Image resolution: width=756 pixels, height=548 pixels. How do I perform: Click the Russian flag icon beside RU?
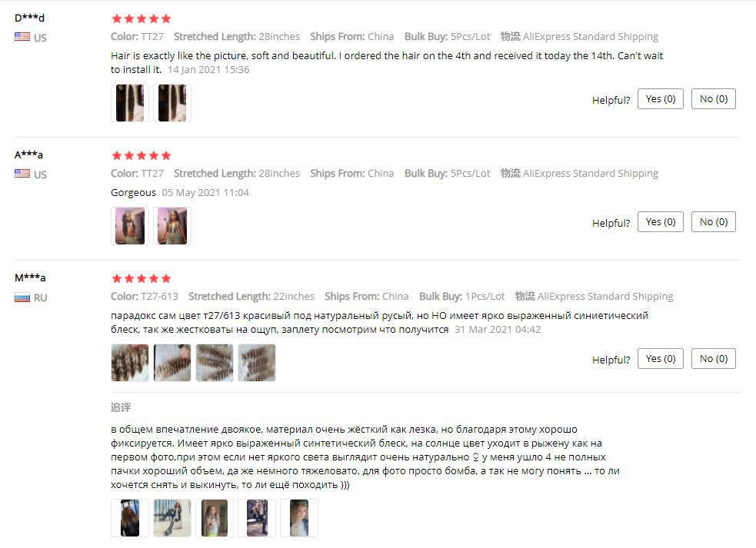pyautogui.click(x=22, y=298)
